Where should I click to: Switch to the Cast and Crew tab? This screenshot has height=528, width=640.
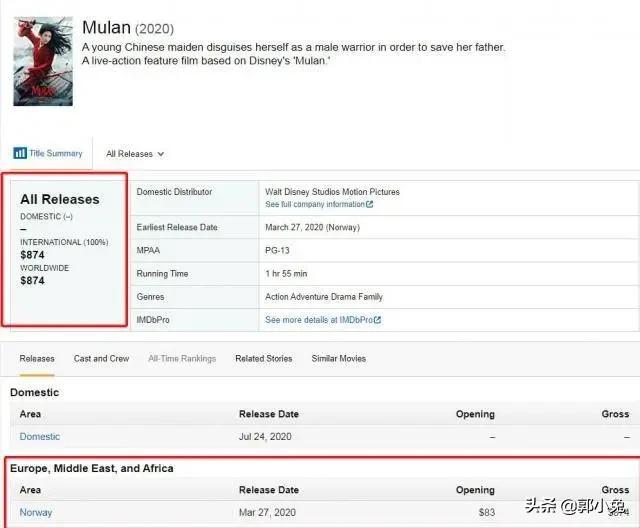101,359
